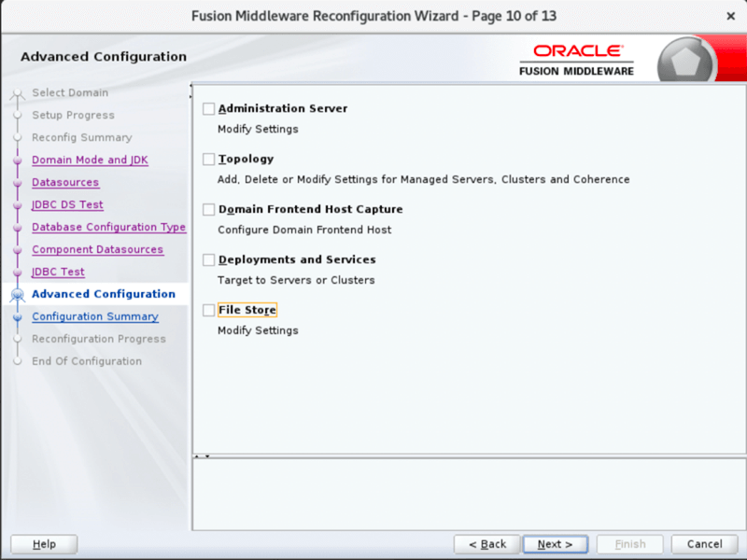Image resolution: width=747 pixels, height=560 pixels.
Task: Cancel the reconfiguration wizard
Action: (705, 544)
